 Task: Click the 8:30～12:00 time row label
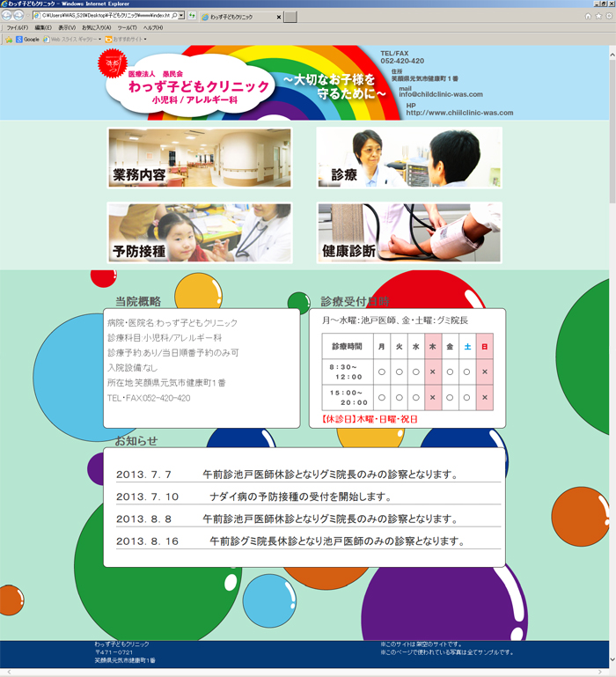pos(348,372)
